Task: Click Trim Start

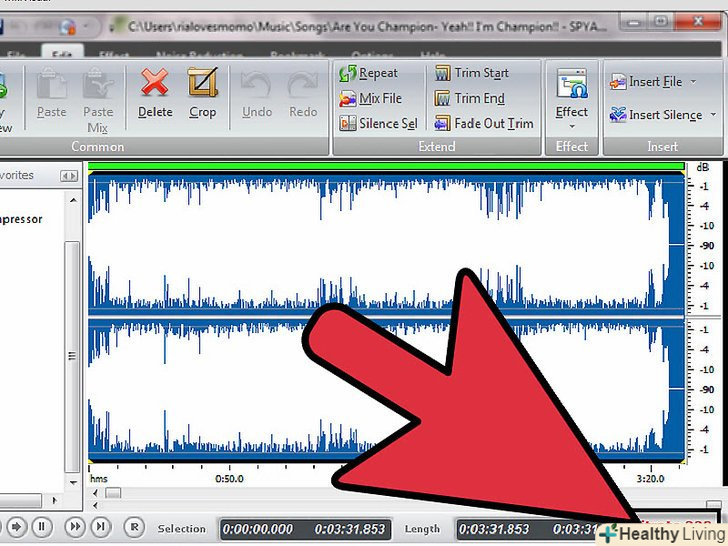Action: (x=472, y=73)
